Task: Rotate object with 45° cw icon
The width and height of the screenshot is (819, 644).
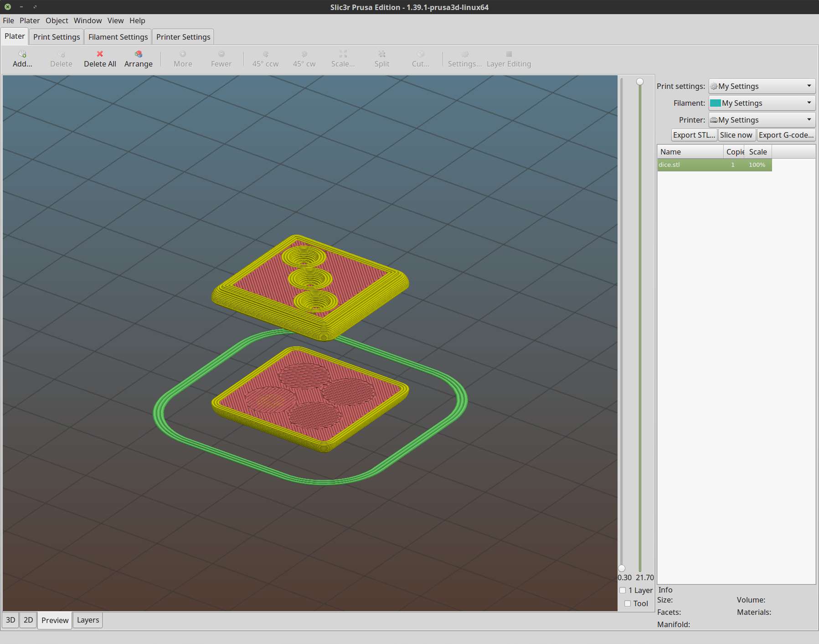Action: (x=304, y=54)
